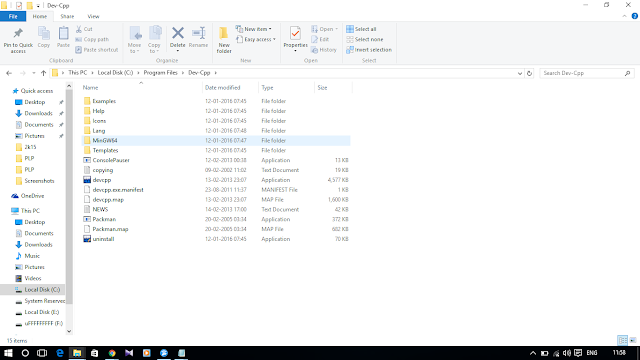Show file History from the ribbon
640x360 pixels.
click(324, 50)
